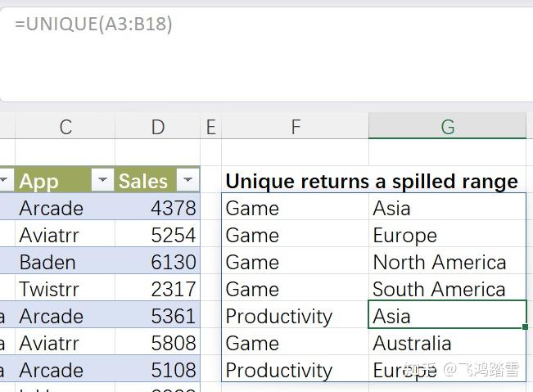Click into the formula bar with =UNIQUE(A3:B18)
This screenshot has width=533, height=392.
(x=246, y=49)
